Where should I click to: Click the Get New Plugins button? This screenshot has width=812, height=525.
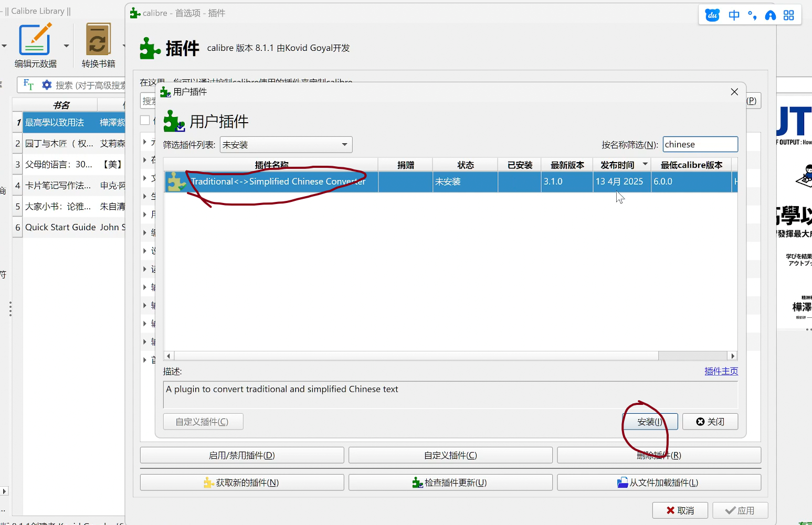point(242,483)
